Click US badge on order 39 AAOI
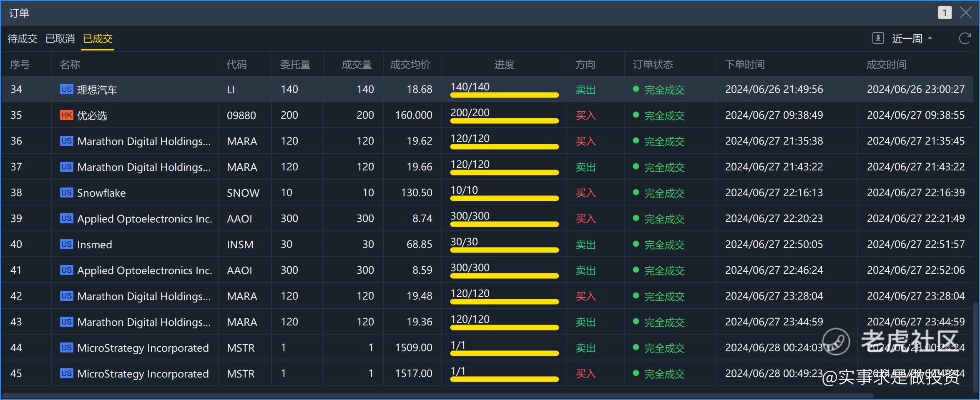Viewport: 980px width, 400px height. (x=67, y=218)
